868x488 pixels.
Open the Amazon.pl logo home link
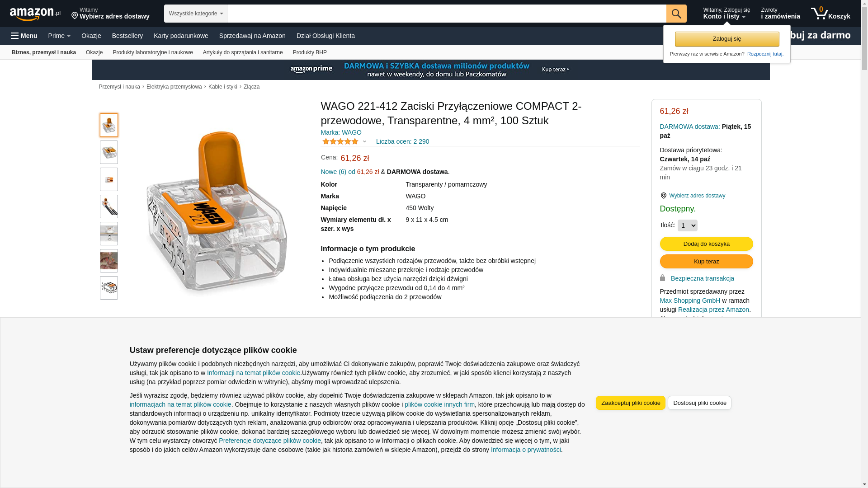tap(35, 14)
